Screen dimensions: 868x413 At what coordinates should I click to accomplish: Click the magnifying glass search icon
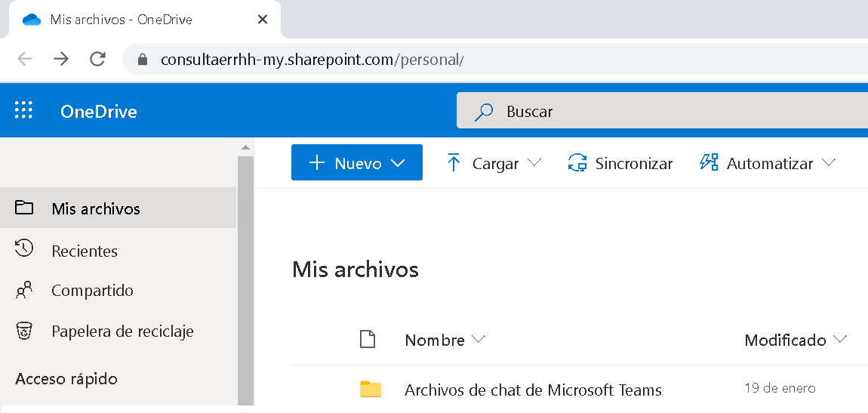point(483,112)
